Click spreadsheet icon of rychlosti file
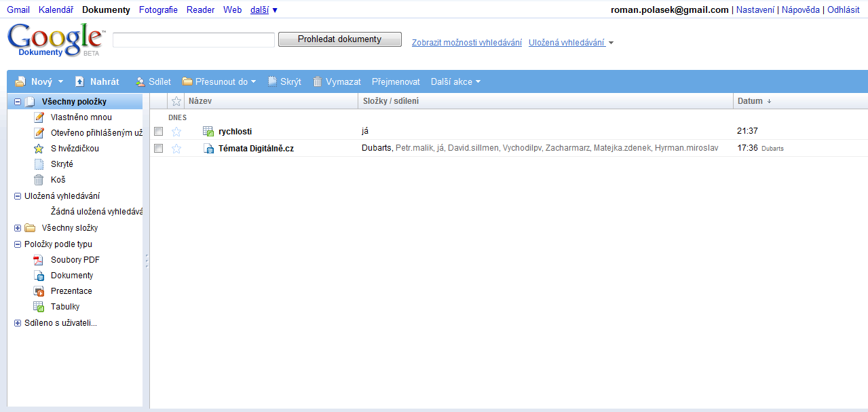Image resolution: width=868 pixels, height=412 pixels. click(x=208, y=132)
